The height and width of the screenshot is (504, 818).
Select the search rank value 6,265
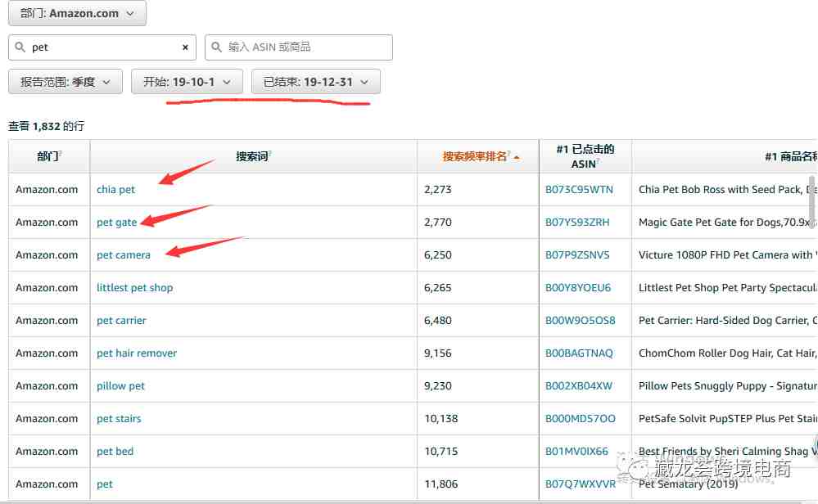[438, 288]
